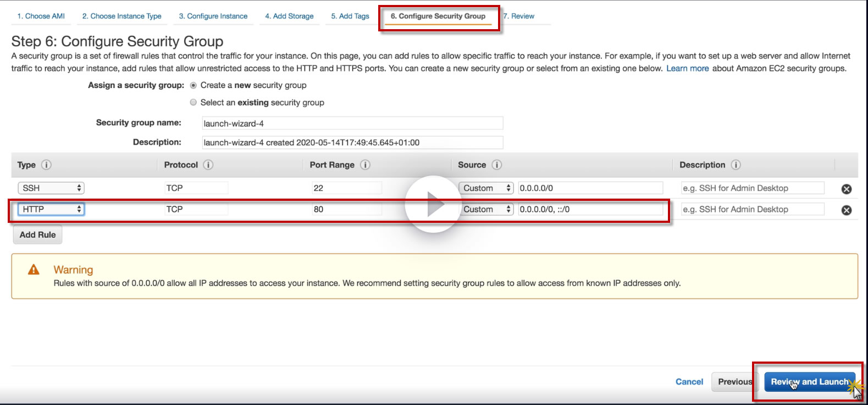
Task: Click the info icon beside Type header
Action: pos(46,165)
